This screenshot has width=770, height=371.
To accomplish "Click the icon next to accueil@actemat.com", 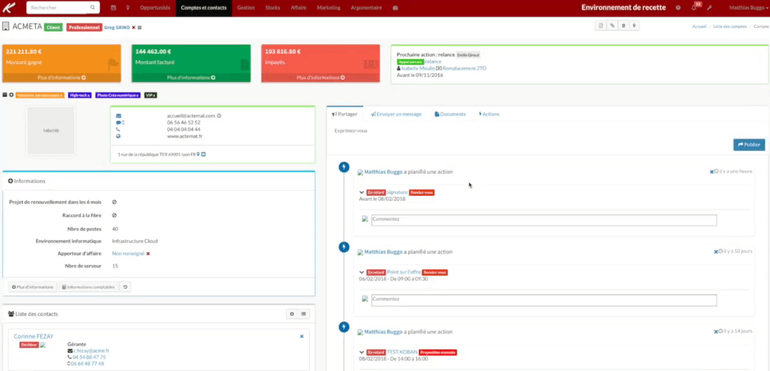I will pyautogui.click(x=219, y=115).
